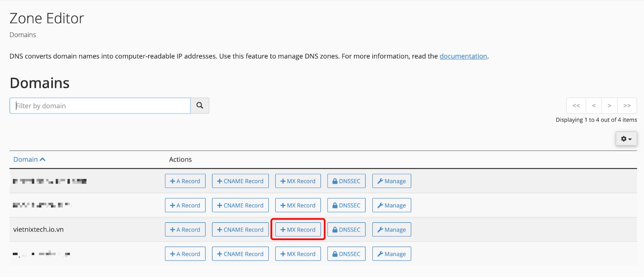644x277 pixels.
Task: Open the gear settings dropdown
Action: point(626,139)
